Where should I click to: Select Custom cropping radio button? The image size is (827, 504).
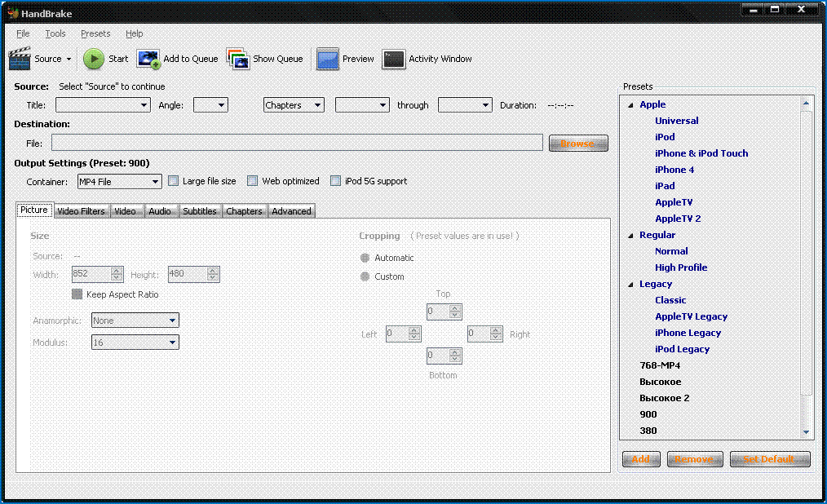coord(365,276)
